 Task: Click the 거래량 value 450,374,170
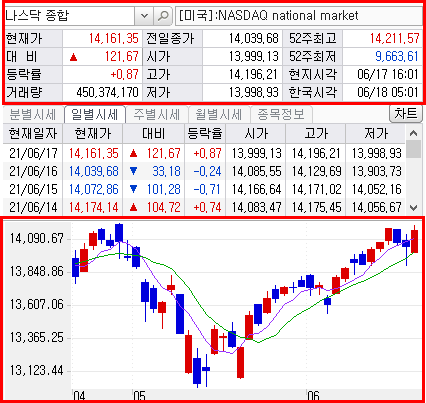[107, 92]
